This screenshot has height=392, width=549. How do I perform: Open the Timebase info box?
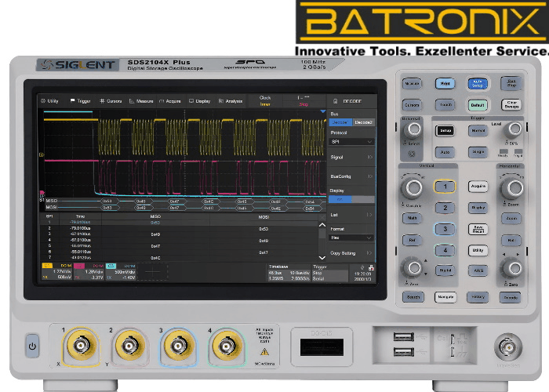(289, 272)
